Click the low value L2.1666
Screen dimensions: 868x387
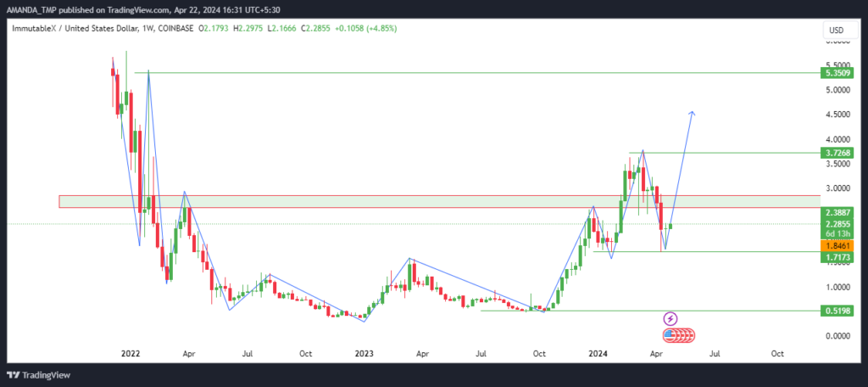pyautogui.click(x=280, y=29)
